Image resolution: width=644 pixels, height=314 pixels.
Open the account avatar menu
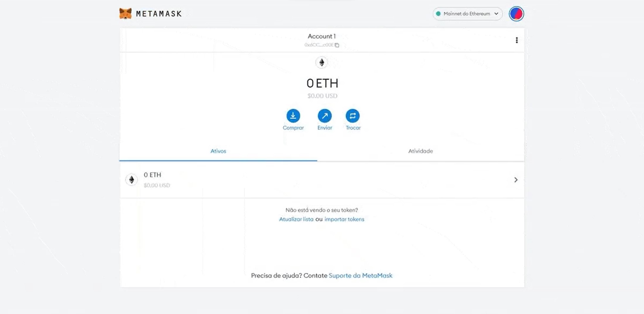pos(516,14)
